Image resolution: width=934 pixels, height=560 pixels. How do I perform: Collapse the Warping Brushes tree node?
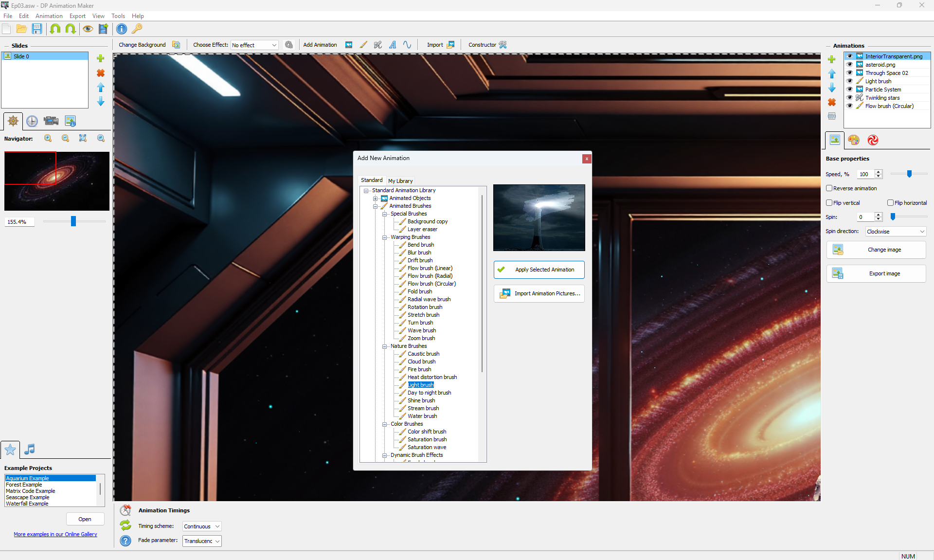pos(385,237)
